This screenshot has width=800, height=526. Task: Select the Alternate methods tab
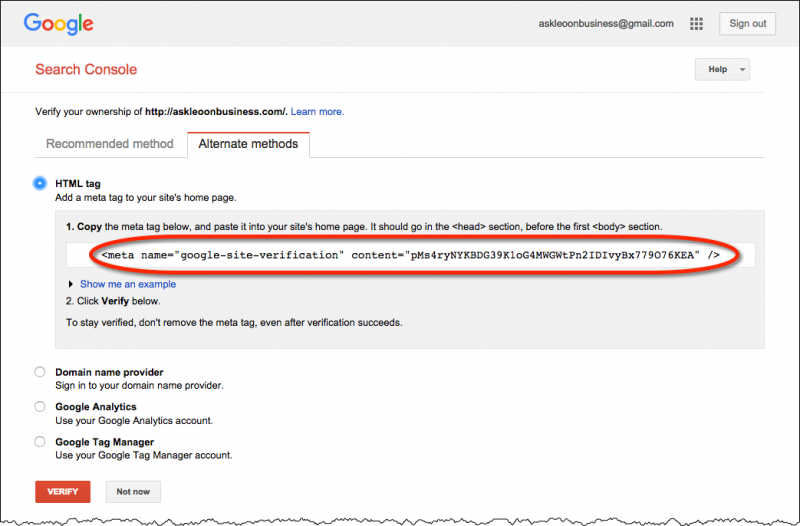248,144
